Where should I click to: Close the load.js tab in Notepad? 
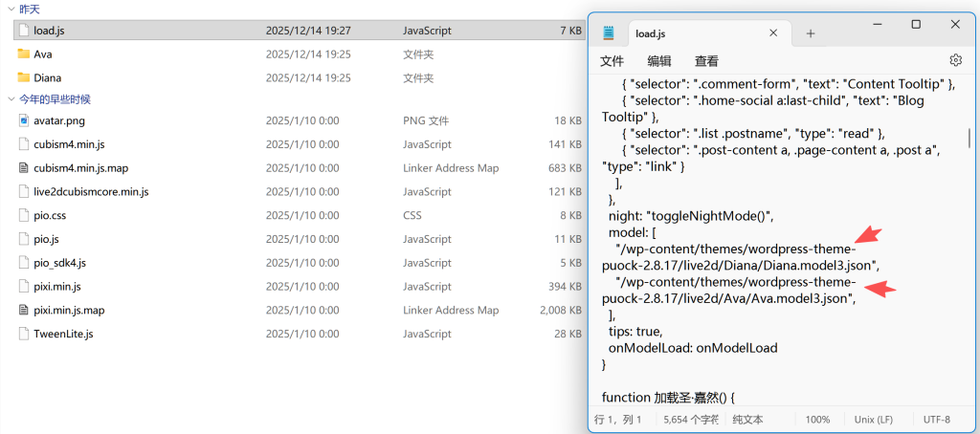(x=773, y=33)
